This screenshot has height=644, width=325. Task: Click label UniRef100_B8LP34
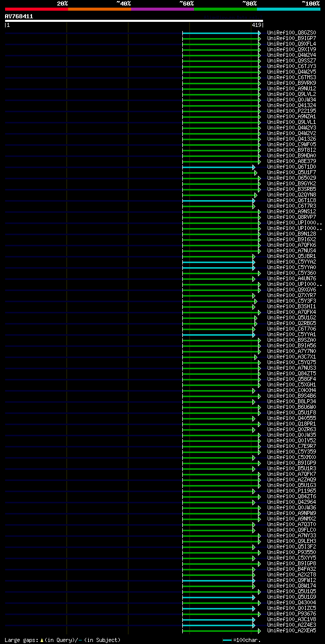291,401
